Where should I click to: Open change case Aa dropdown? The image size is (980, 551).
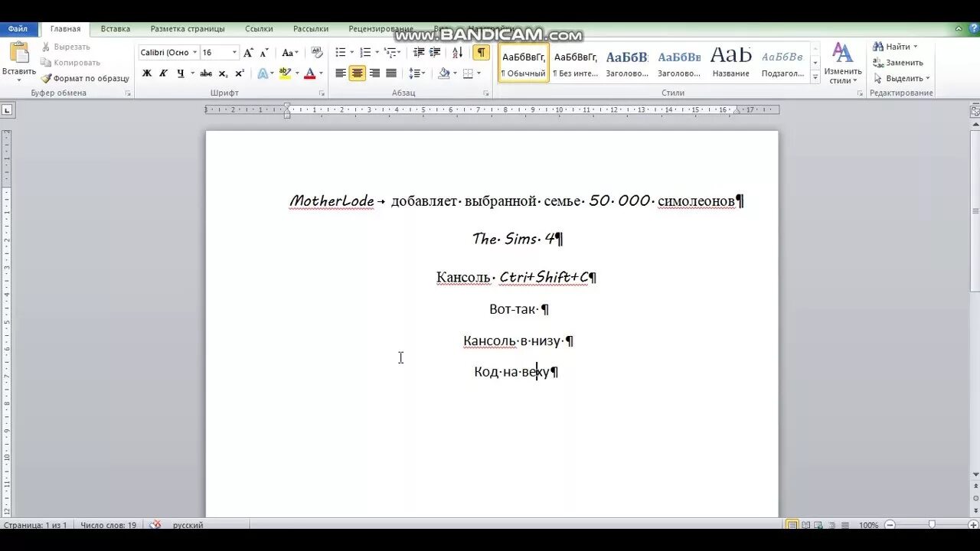[x=289, y=53]
